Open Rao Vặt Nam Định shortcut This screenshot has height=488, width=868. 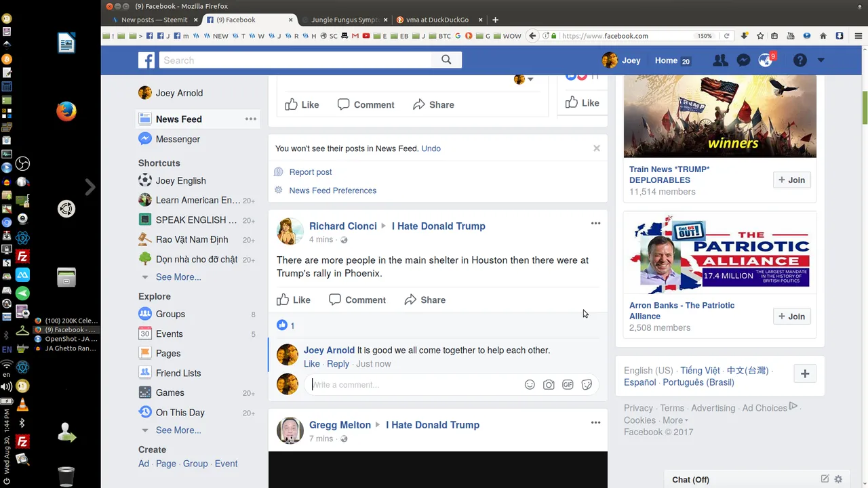pos(192,240)
